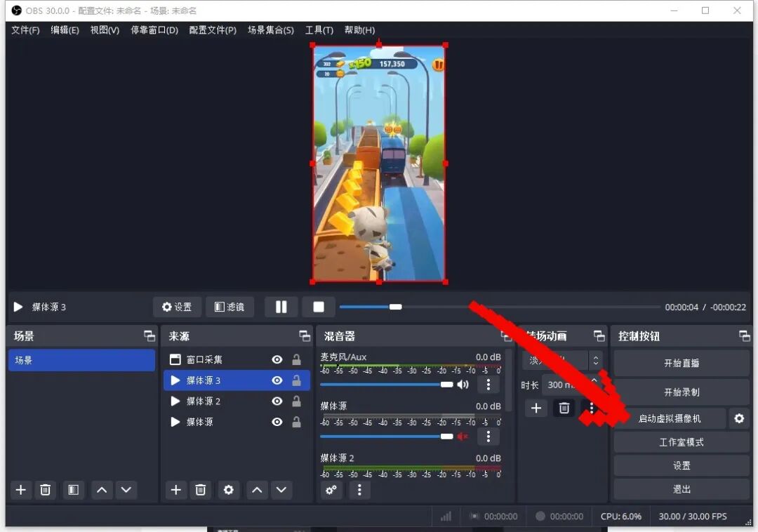Open the 场景集合(S) menu
The width and height of the screenshot is (758, 532).
271,30
